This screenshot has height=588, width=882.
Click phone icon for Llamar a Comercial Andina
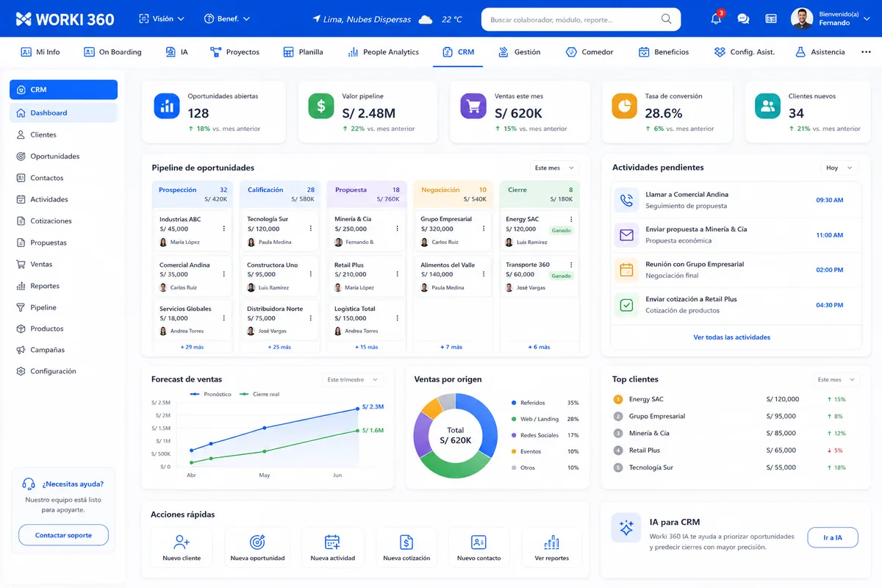(x=626, y=200)
